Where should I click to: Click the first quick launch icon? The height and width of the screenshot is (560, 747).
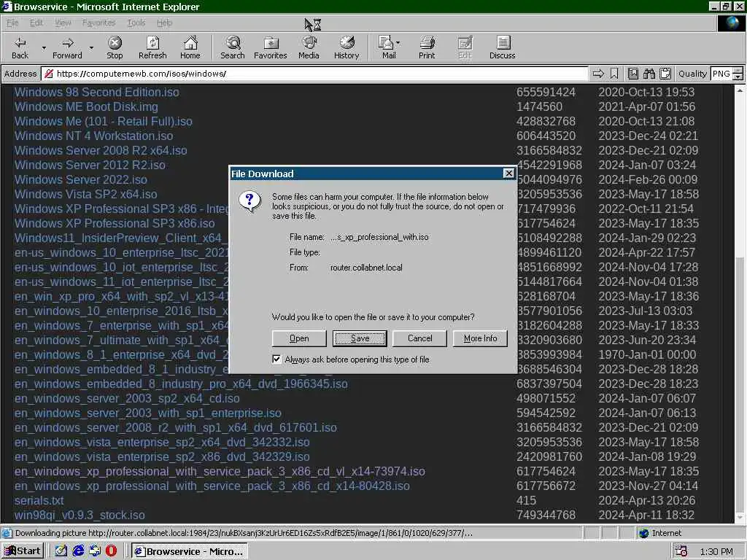(x=61, y=551)
